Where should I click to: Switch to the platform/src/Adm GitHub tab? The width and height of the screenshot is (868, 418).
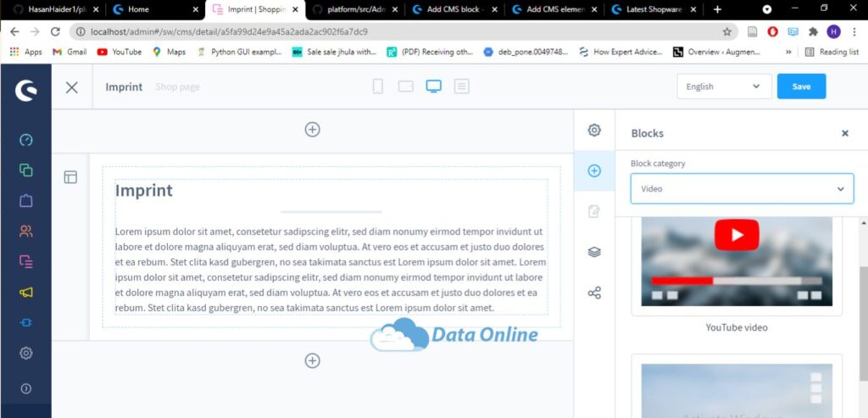(x=355, y=9)
